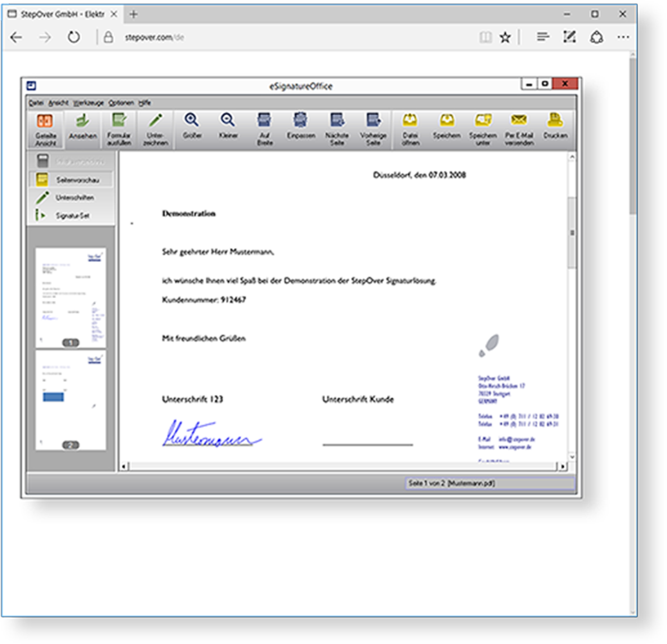The width and height of the screenshot is (667, 644).
Task: Print the document with Drucken
Action: point(555,127)
